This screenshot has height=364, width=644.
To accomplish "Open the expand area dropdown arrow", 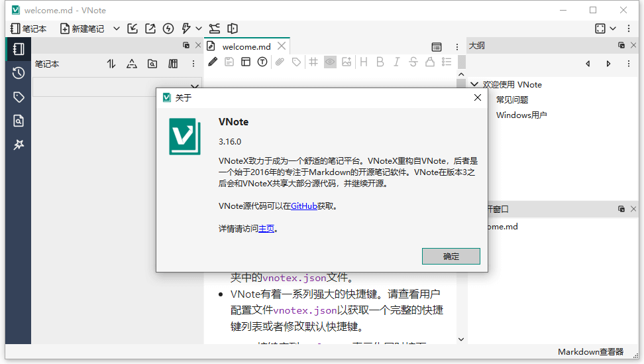I will coord(613,29).
